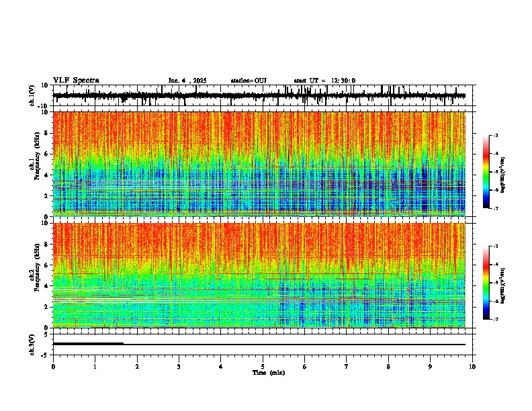Image resolution: width=532 pixels, height=411 pixels.
Task: Click the 8 kHz tick on ch.2 frequency axis
Action: 47,244
